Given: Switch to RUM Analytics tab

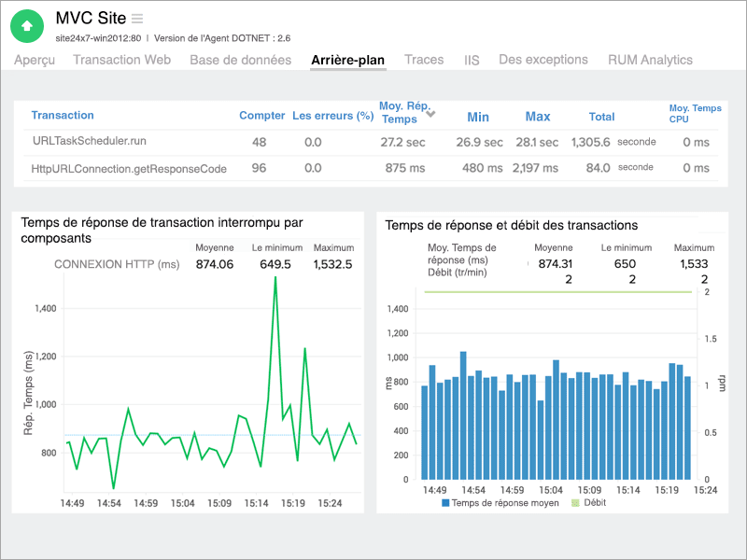Looking at the screenshot, I should click(x=650, y=60).
